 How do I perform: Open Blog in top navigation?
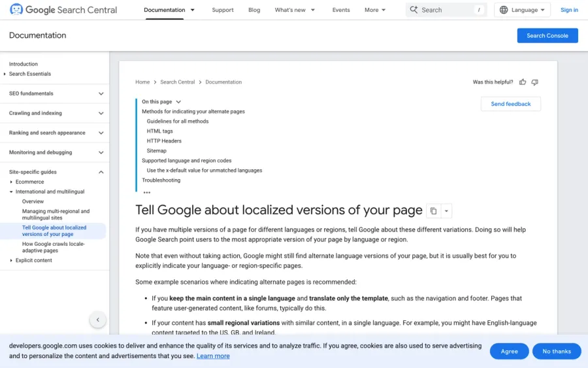tap(254, 10)
